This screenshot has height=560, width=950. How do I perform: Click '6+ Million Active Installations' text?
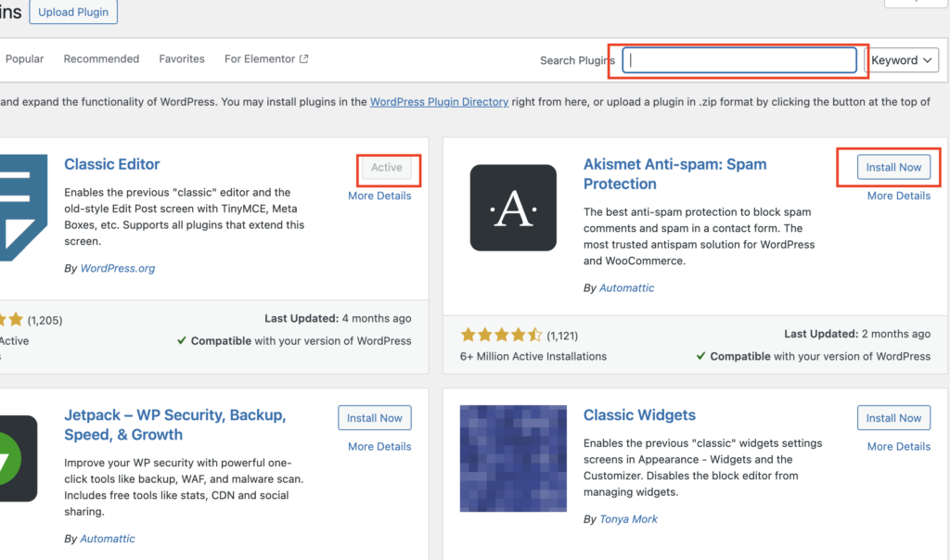533,357
